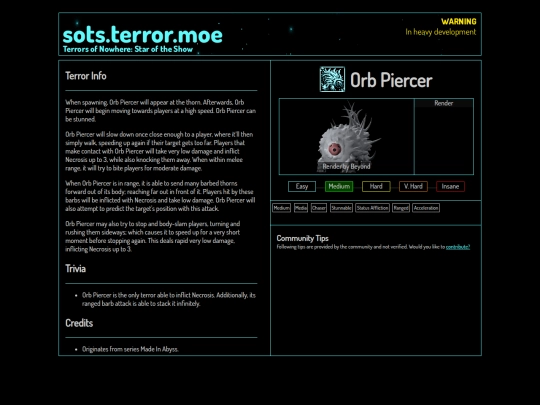Click the WARNING notice text
The height and width of the screenshot is (405, 540).
pos(459,21)
